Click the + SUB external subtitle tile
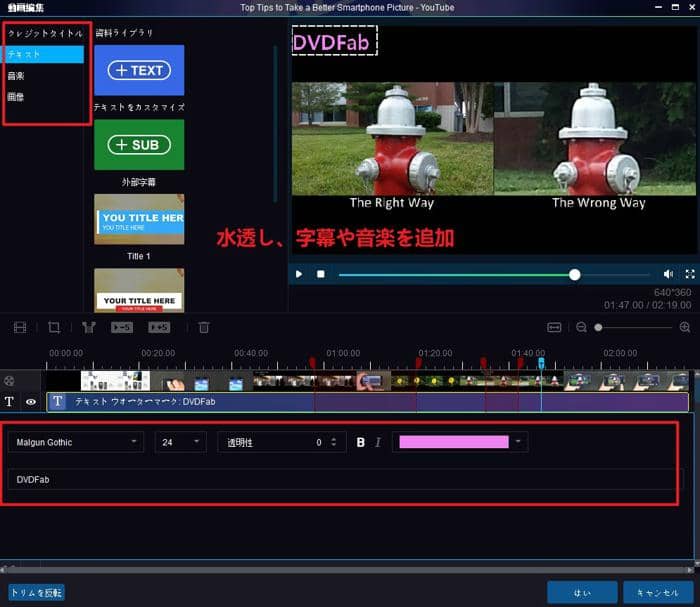700x607 pixels. [x=139, y=145]
